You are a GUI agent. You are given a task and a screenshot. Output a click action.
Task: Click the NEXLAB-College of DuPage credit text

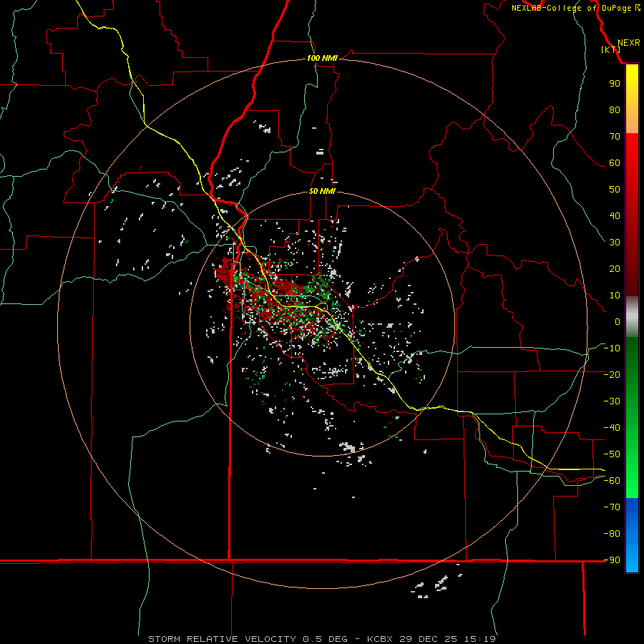coord(575,8)
